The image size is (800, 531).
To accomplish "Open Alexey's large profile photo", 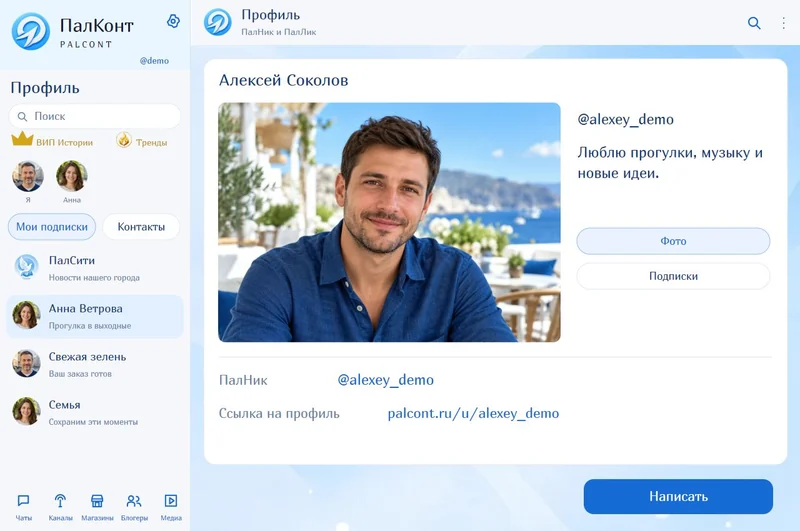I will pos(389,222).
